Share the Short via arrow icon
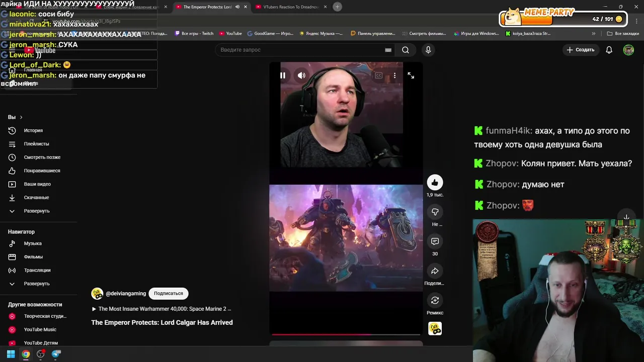644x362 pixels. 435,271
